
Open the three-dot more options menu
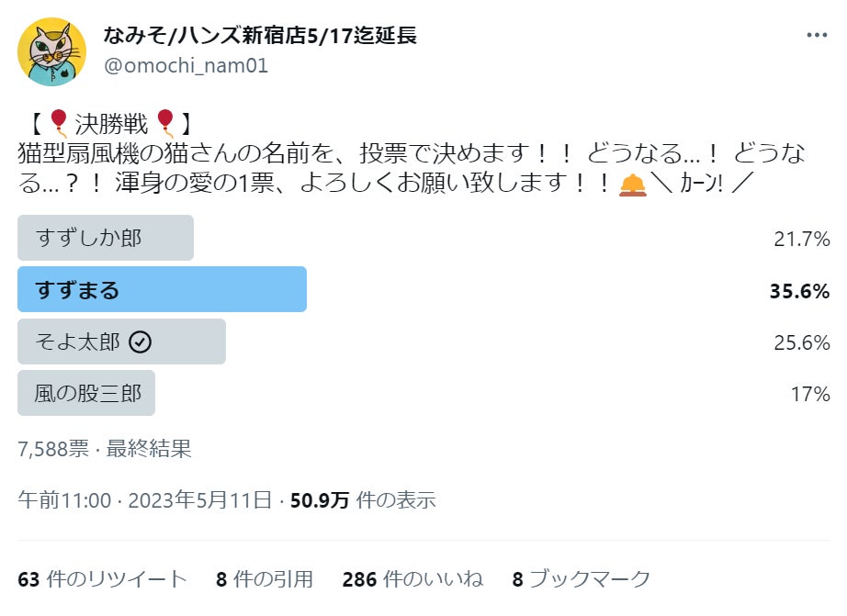[817, 36]
